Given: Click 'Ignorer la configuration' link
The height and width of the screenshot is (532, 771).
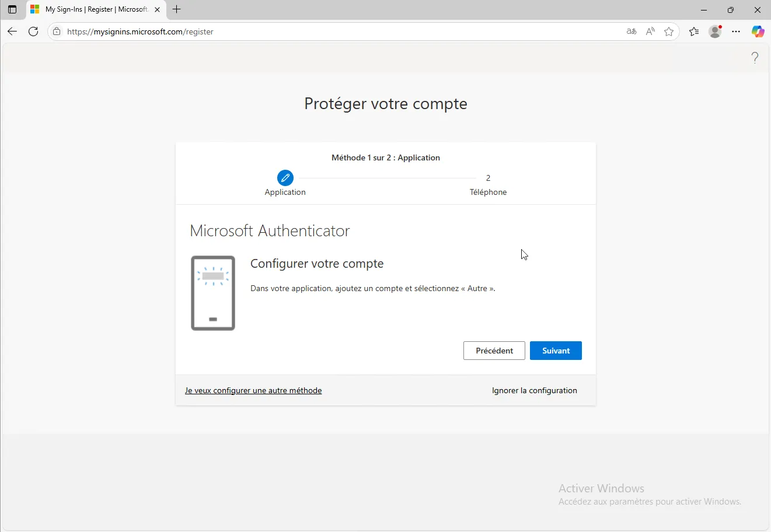Looking at the screenshot, I should point(534,390).
